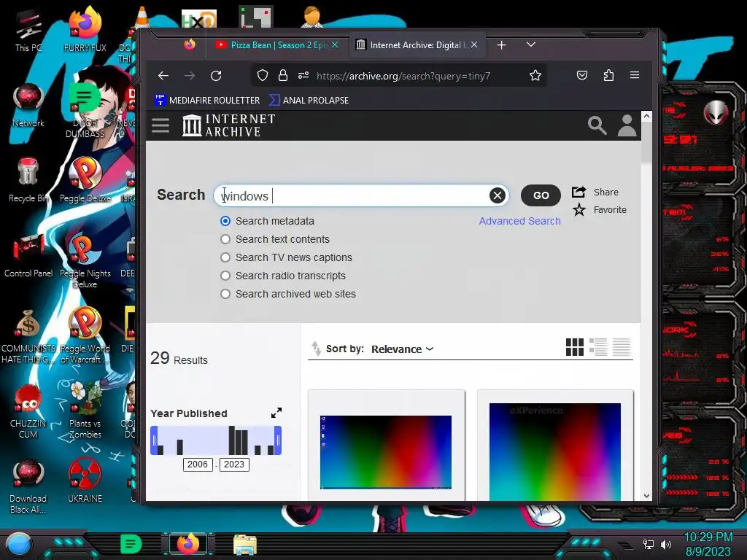This screenshot has width=747, height=560.
Task: Open Plants vs Zombies desktop icon
Action: pyautogui.click(x=85, y=411)
